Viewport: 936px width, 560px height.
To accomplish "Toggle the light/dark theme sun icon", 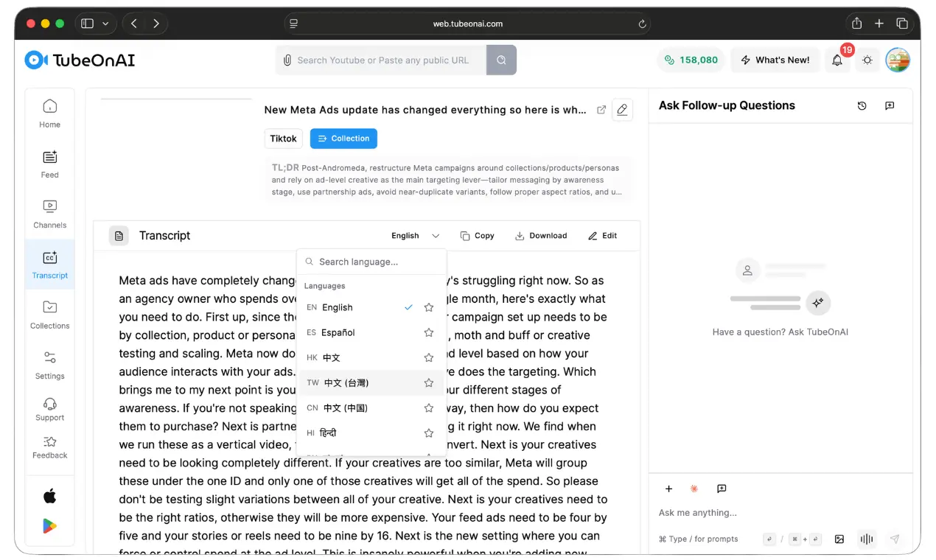I will [x=867, y=60].
